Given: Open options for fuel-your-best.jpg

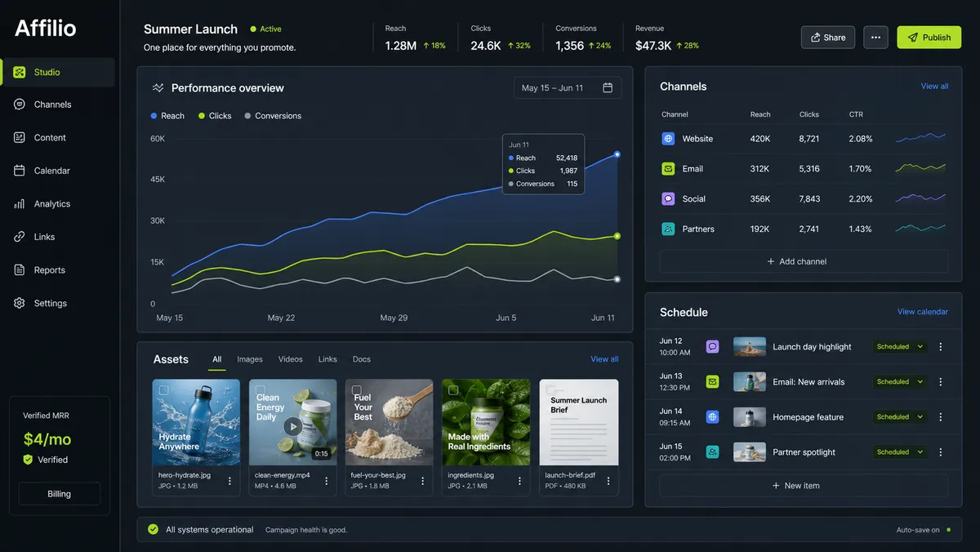Looking at the screenshot, I should 423,481.
